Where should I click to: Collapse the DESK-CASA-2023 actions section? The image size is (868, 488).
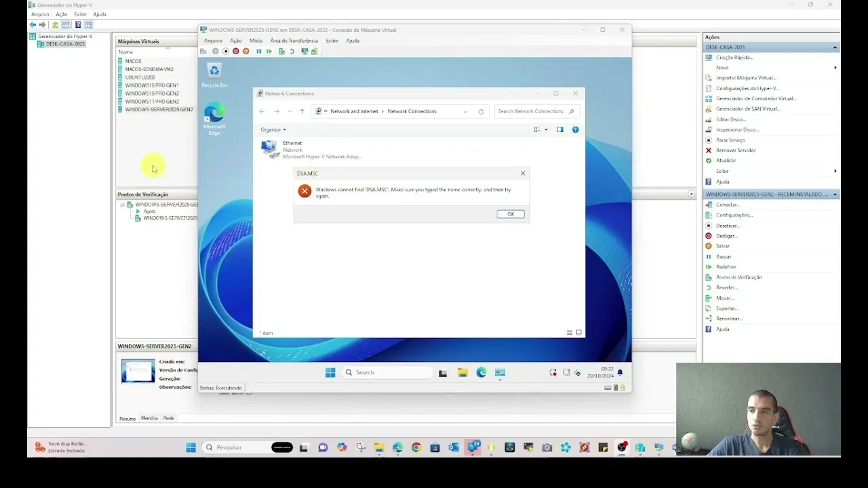point(835,47)
